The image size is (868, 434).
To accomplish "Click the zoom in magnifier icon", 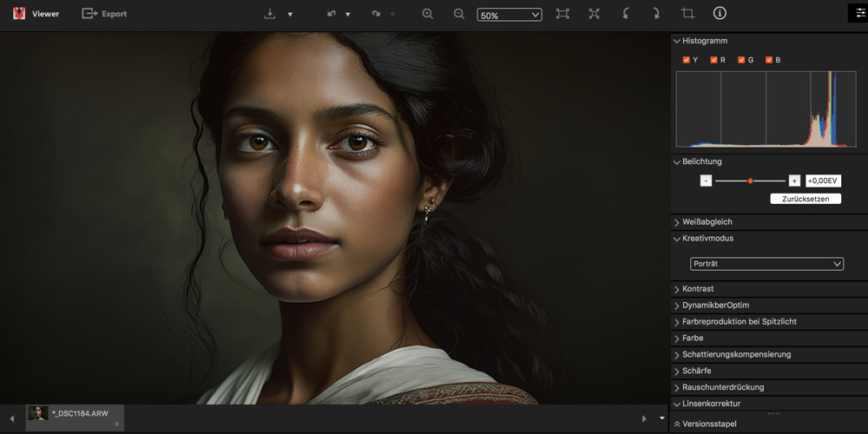I will tap(427, 14).
